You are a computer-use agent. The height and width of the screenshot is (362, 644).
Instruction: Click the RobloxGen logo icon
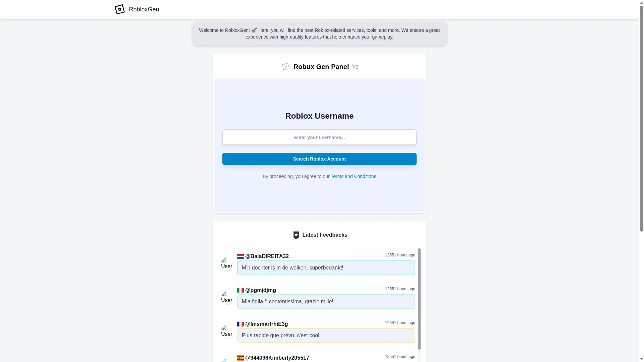point(119,9)
